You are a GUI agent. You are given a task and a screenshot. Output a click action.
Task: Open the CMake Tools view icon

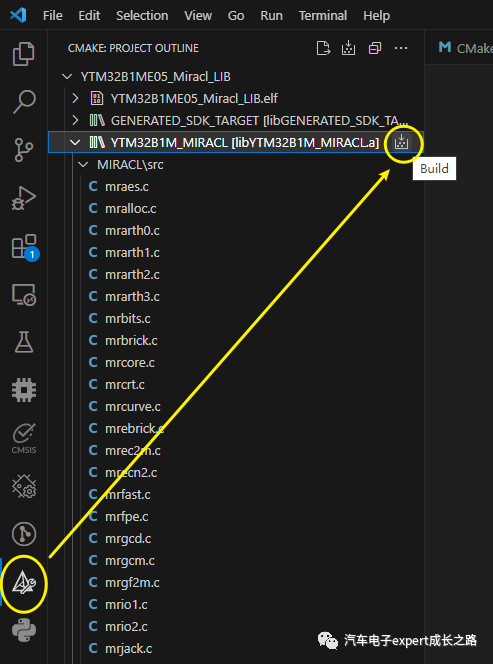click(x=24, y=583)
